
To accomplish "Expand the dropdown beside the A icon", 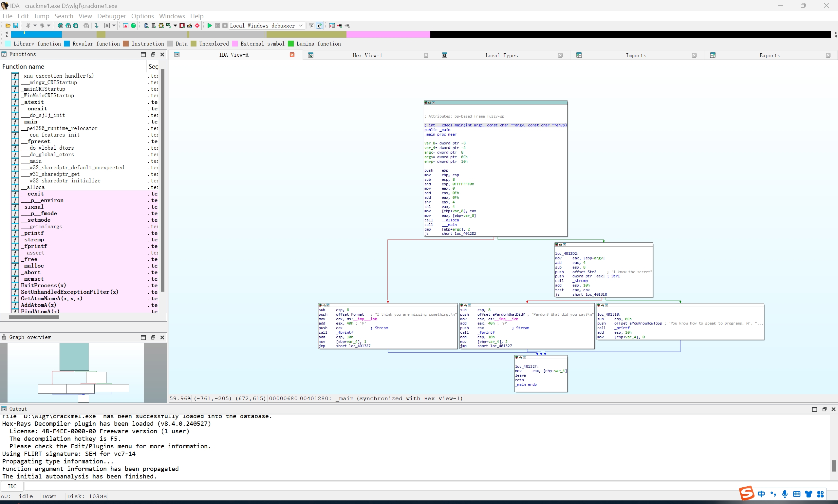I will [x=114, y=26].
